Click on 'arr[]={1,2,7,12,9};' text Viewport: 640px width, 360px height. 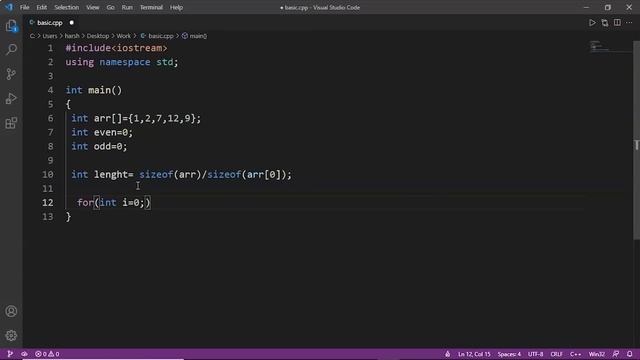click(147, 118)
